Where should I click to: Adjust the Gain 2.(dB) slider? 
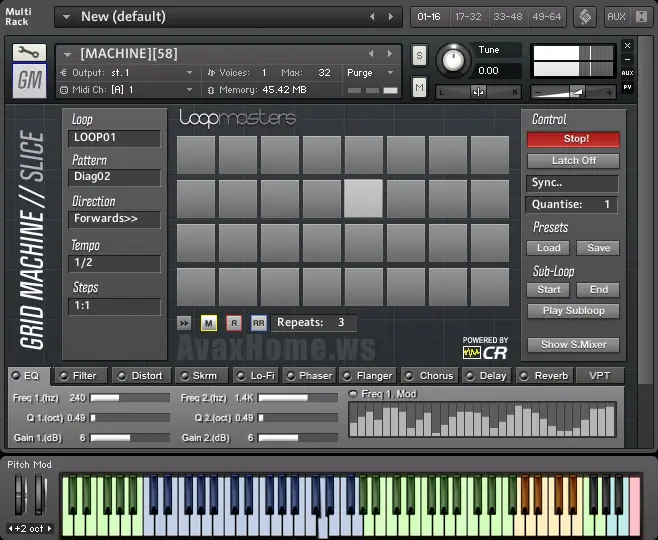(x=298, y=438)
